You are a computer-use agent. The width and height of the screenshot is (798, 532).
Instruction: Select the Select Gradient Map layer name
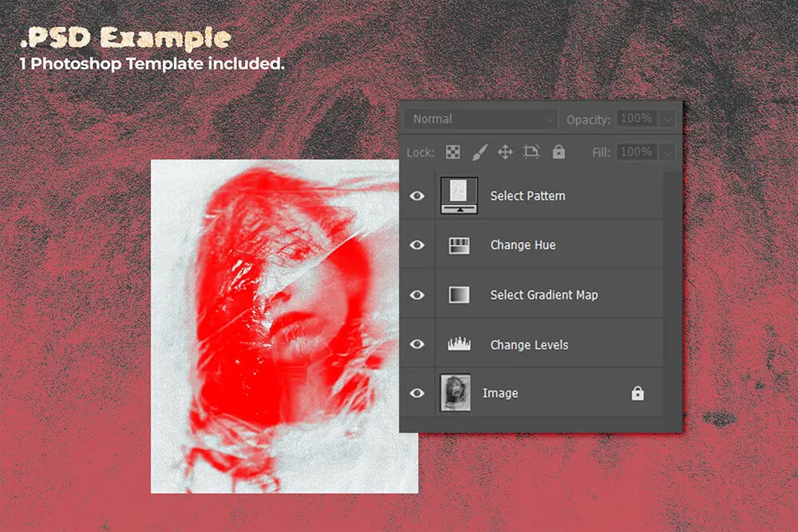[543, 295]
